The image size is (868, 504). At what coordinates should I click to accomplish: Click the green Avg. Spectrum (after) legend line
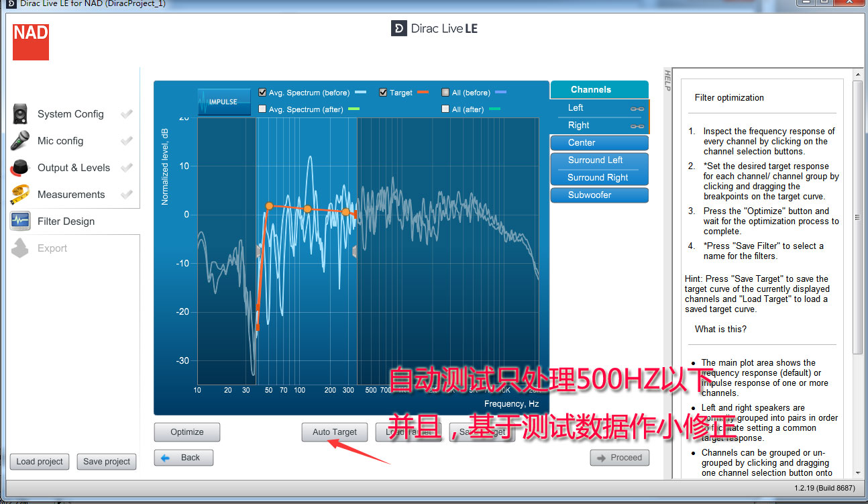tap(354, 109)
